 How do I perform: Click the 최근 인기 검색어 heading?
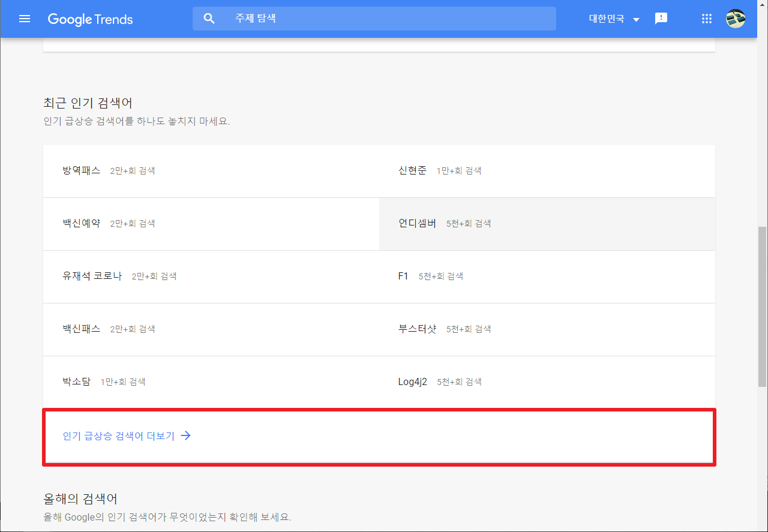pos(88,103)
